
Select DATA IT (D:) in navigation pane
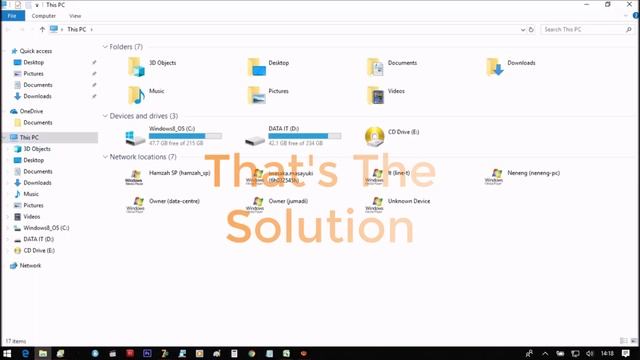click(38, 239)
